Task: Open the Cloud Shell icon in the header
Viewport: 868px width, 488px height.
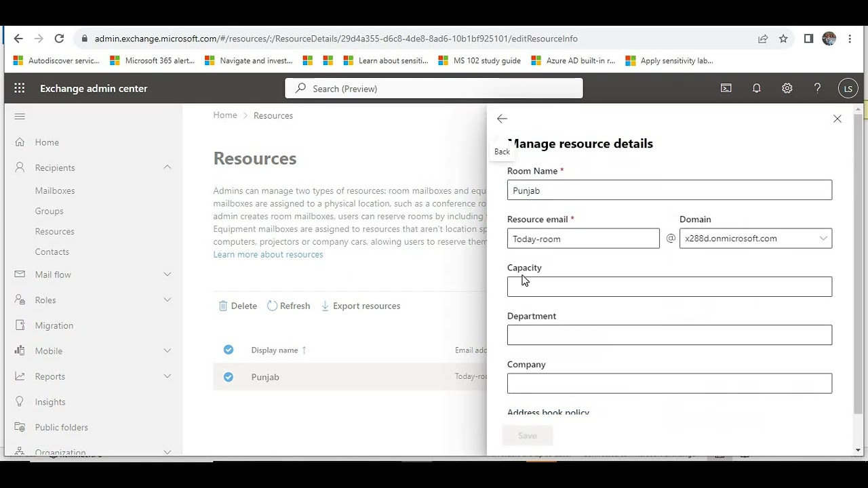Action: [726, 88]
